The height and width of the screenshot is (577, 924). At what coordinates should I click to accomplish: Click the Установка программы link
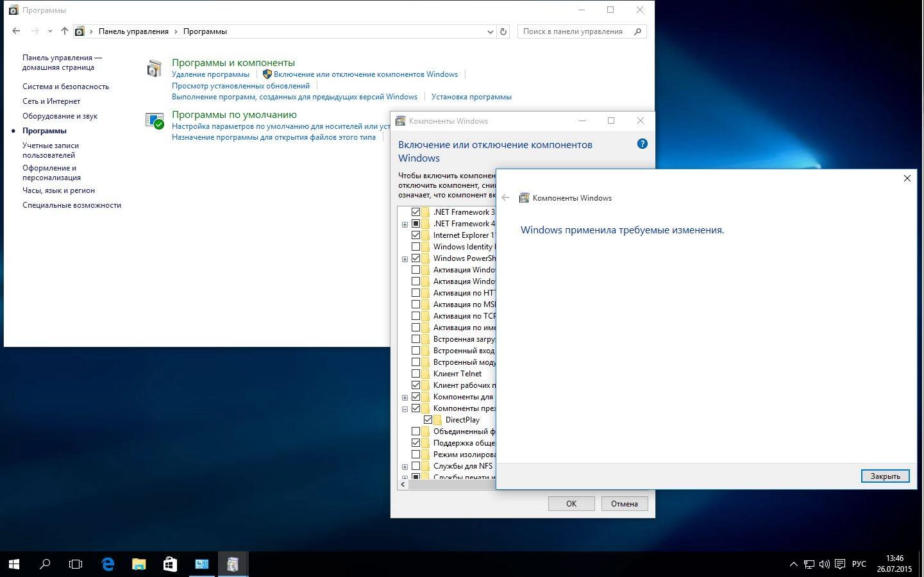471,97
